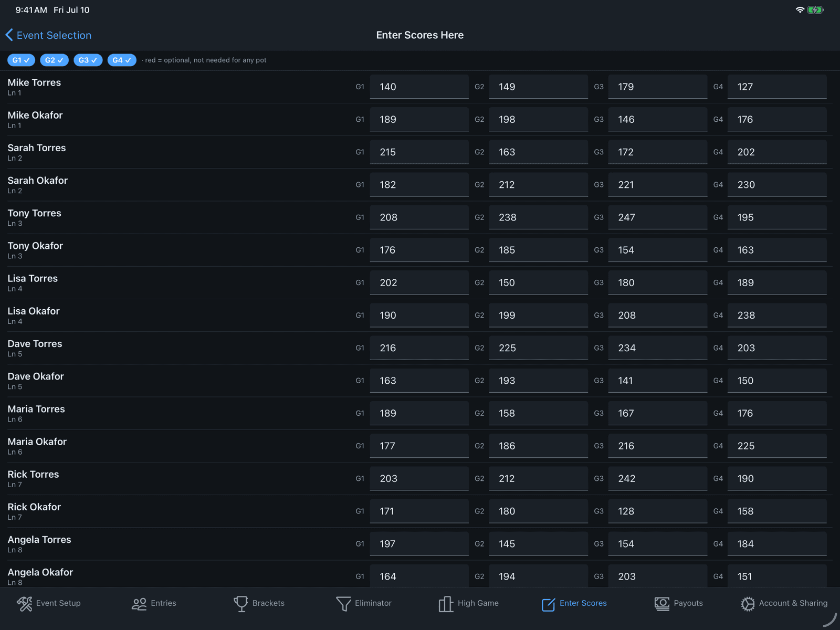Edit Angela Torres G4 score 184
The height and width of the screenshot is (630, 840).
pos(777,544)
